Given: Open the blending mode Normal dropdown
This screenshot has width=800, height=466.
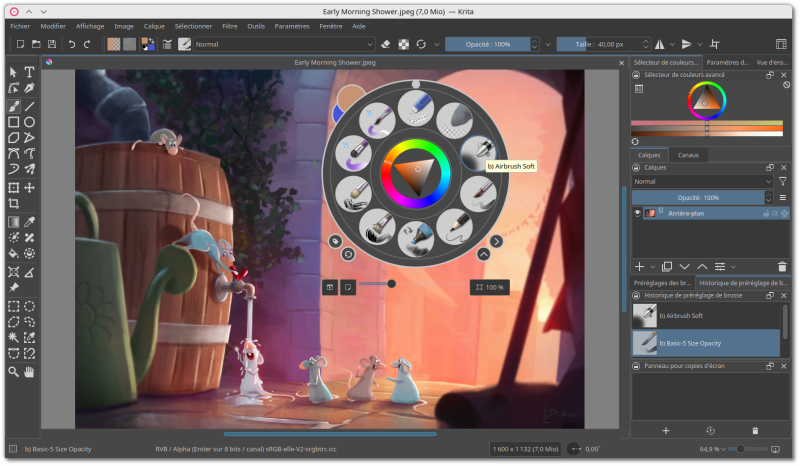Looking at the screenshot, I should click(x=284, y=44).
